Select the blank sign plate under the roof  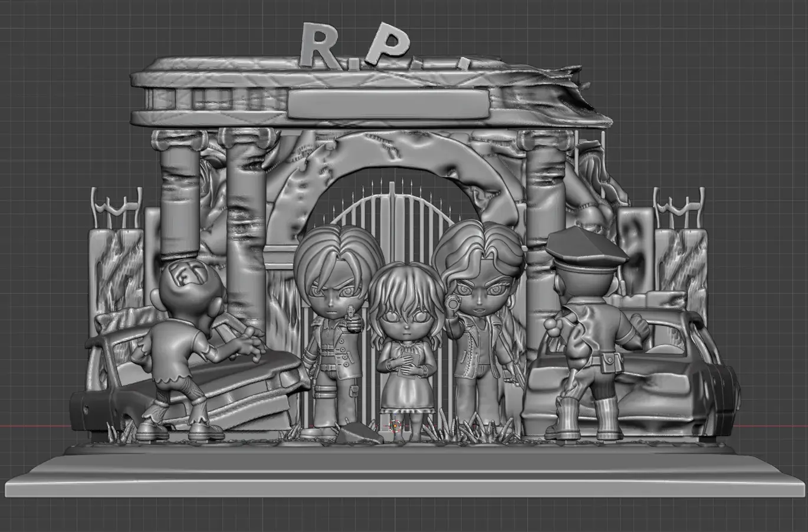[x=389, y=104]
